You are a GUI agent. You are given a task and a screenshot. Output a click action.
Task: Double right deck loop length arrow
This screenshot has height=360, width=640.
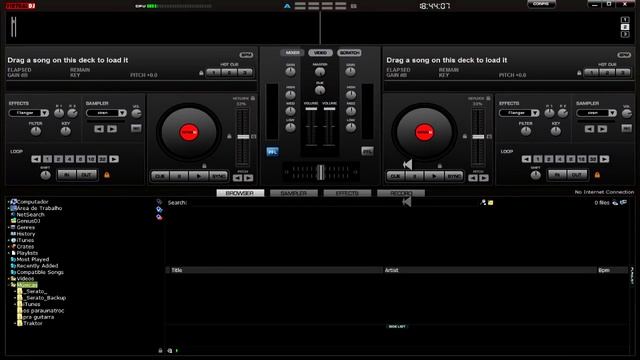pos(604,159)
